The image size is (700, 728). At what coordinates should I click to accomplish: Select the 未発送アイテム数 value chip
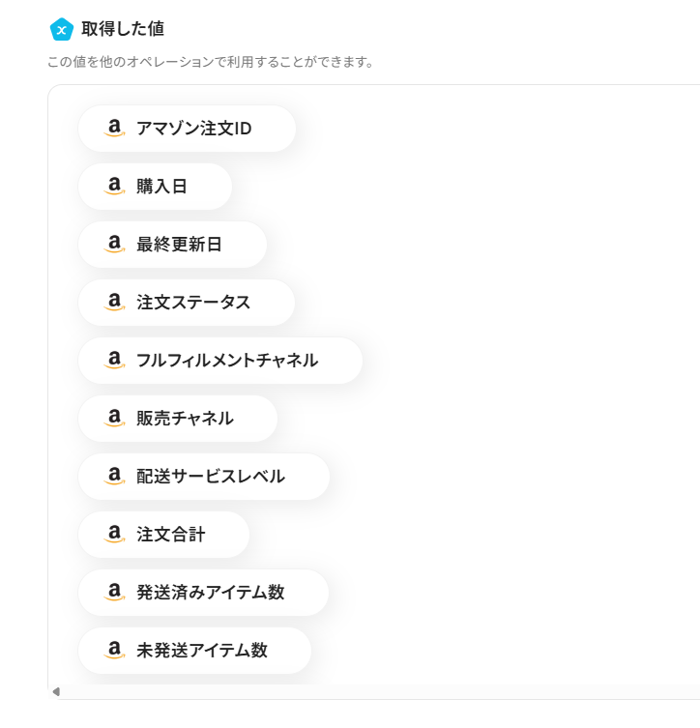[x=201, y=651]
